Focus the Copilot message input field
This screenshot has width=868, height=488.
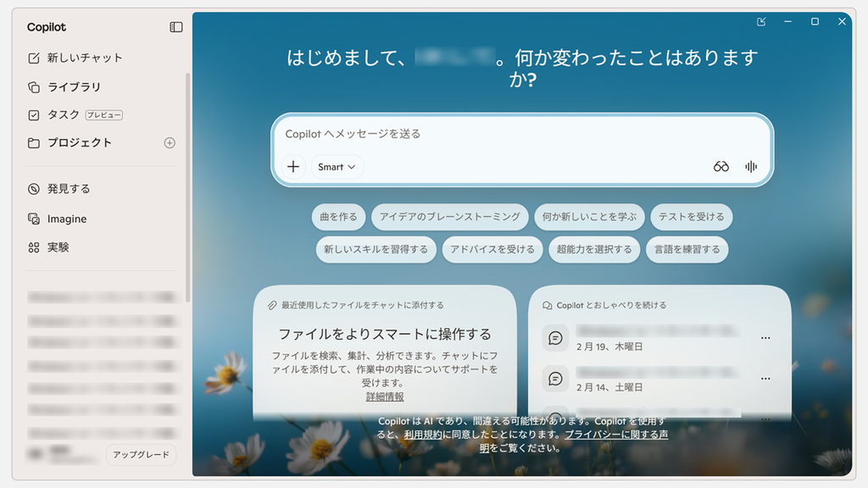tap(520, 134)
